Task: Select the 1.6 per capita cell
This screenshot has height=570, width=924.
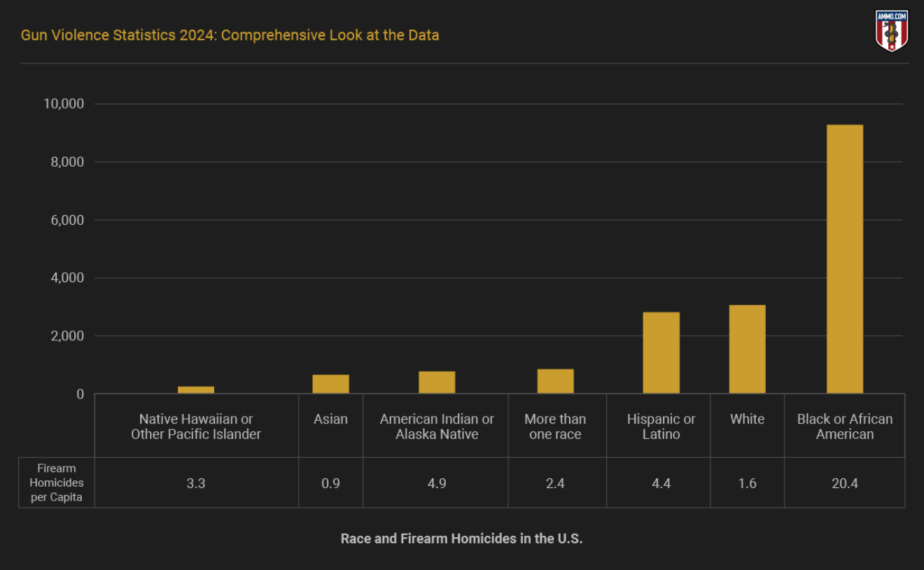Action: [747, 483]
